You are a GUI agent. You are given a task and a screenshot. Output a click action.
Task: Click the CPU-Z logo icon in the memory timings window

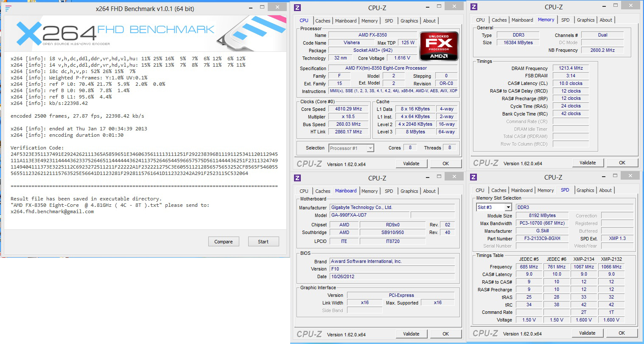(474, 7)
